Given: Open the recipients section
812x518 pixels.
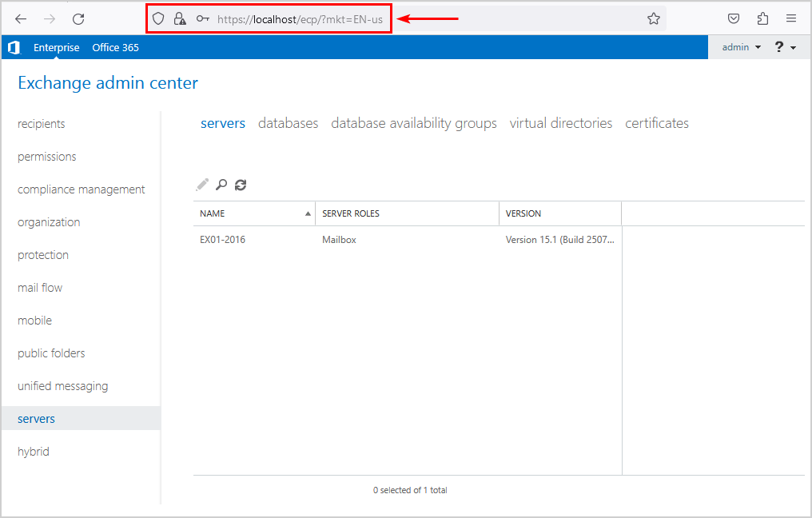Looking at the screenshot, I should pos(42,124).
